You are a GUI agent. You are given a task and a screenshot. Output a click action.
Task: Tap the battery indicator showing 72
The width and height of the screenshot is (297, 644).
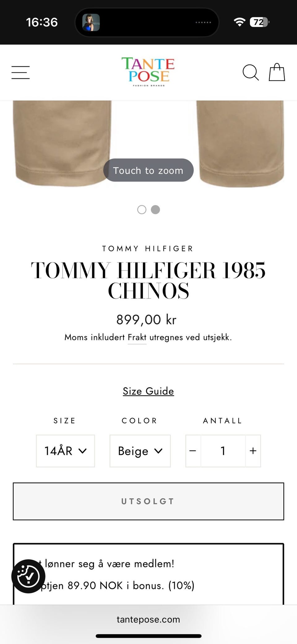click(259, 22)
